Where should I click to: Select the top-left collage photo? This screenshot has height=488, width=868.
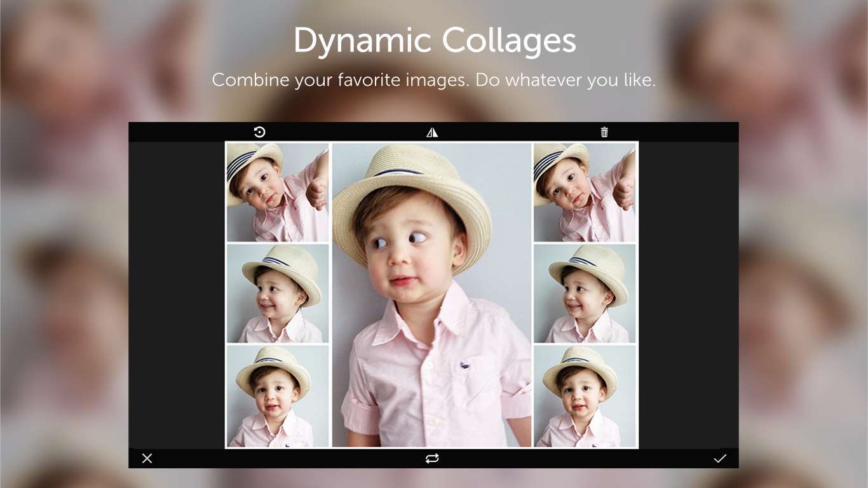point(278,192)
